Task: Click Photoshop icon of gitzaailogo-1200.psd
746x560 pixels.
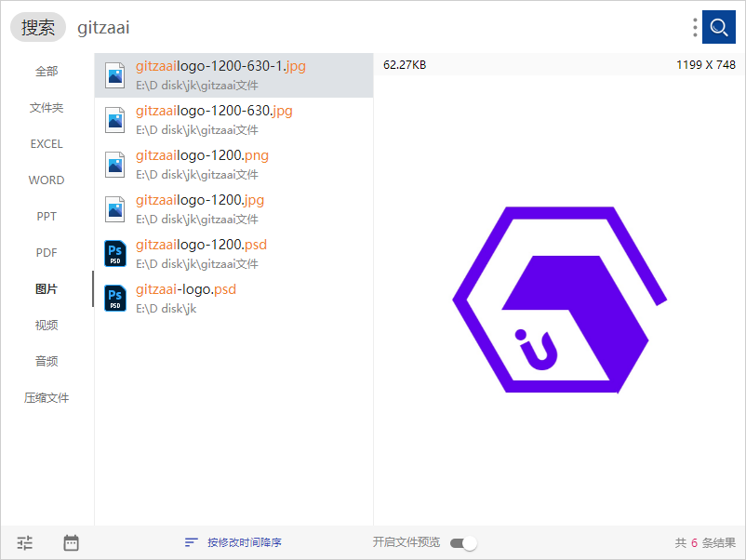Action: tap(115, 254)
